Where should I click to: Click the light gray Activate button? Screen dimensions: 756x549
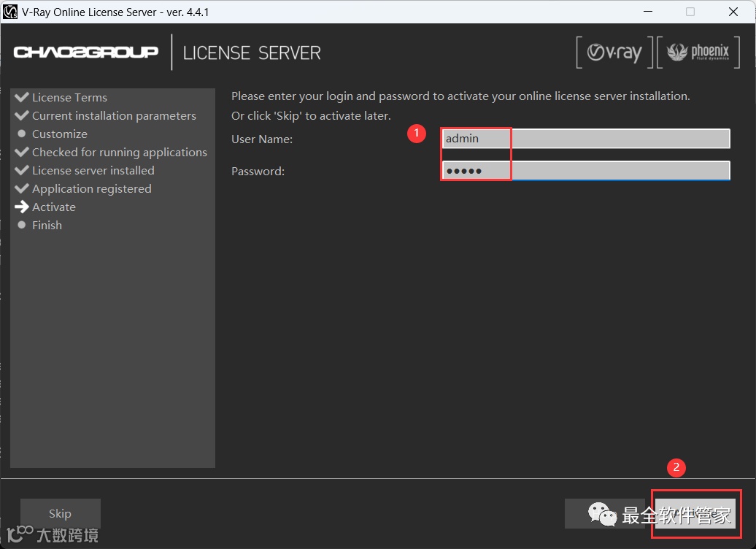tap(695, 513)
